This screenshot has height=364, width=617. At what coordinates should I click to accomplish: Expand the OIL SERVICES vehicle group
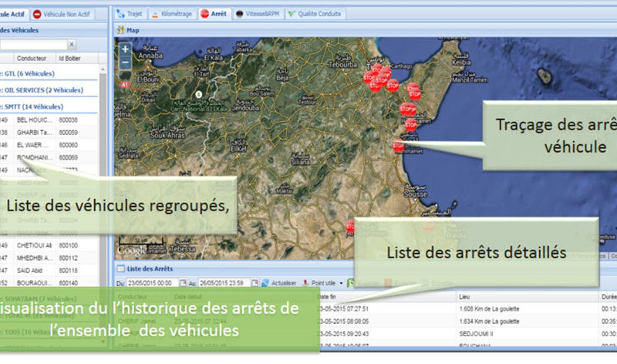(39, 90)
